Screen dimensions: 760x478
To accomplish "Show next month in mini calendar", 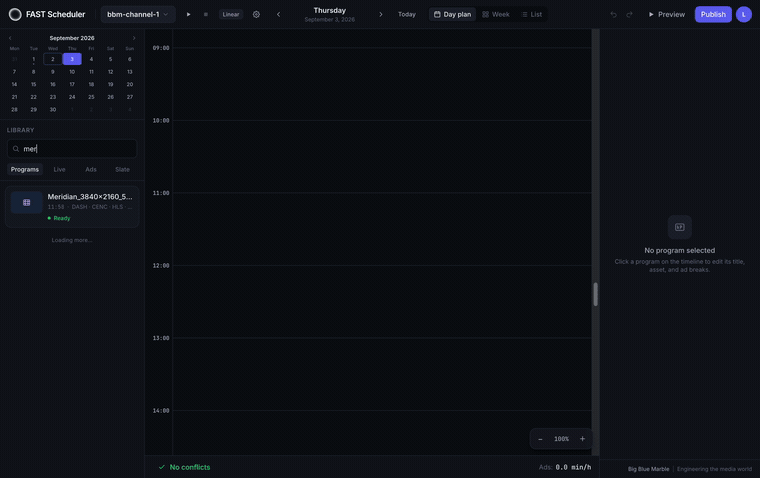I will click(x=134, y=38).
